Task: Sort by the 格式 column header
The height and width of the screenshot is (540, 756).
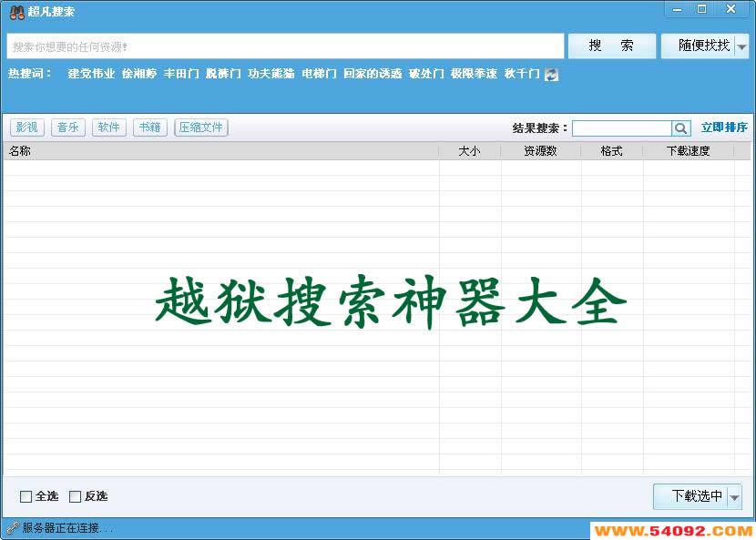Action: pyautogui.click(x=612, y=151)
